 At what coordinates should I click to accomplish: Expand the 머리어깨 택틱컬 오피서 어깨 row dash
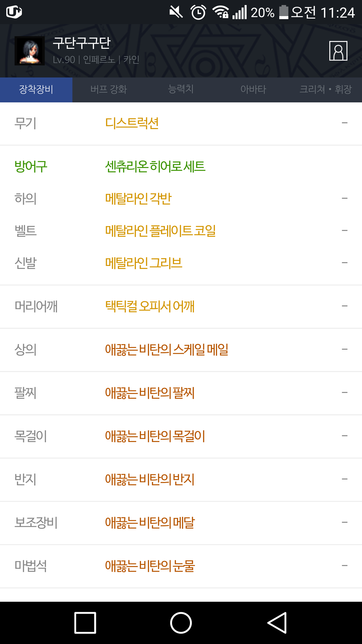(x=345, y=306)
